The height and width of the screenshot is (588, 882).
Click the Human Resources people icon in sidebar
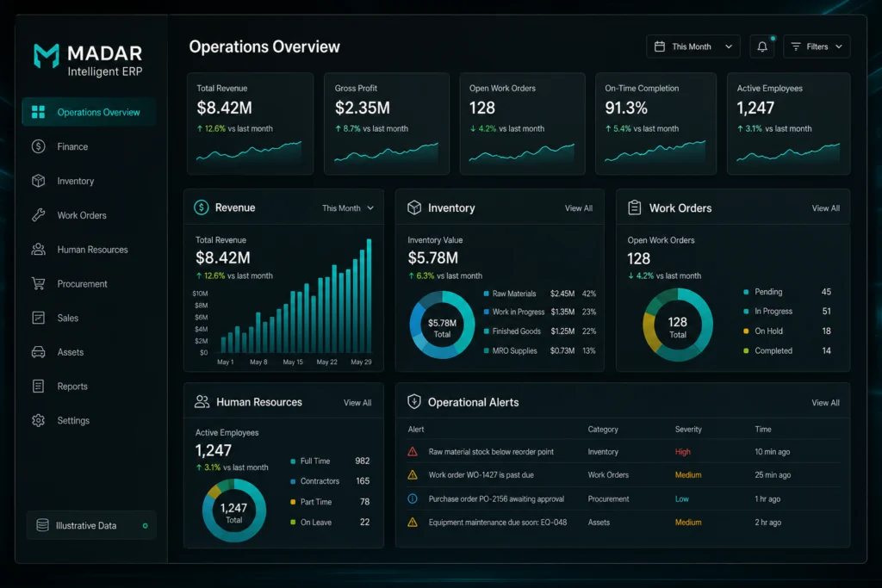point(38,250)
